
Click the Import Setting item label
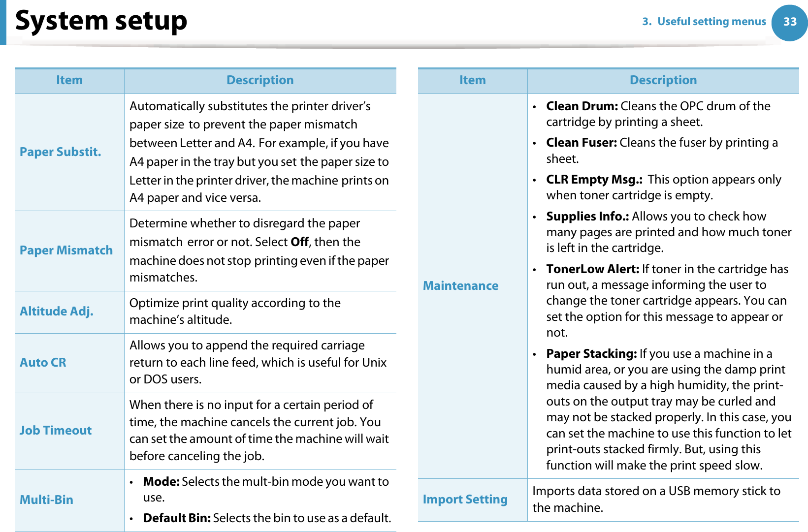(x=465, y=500)
